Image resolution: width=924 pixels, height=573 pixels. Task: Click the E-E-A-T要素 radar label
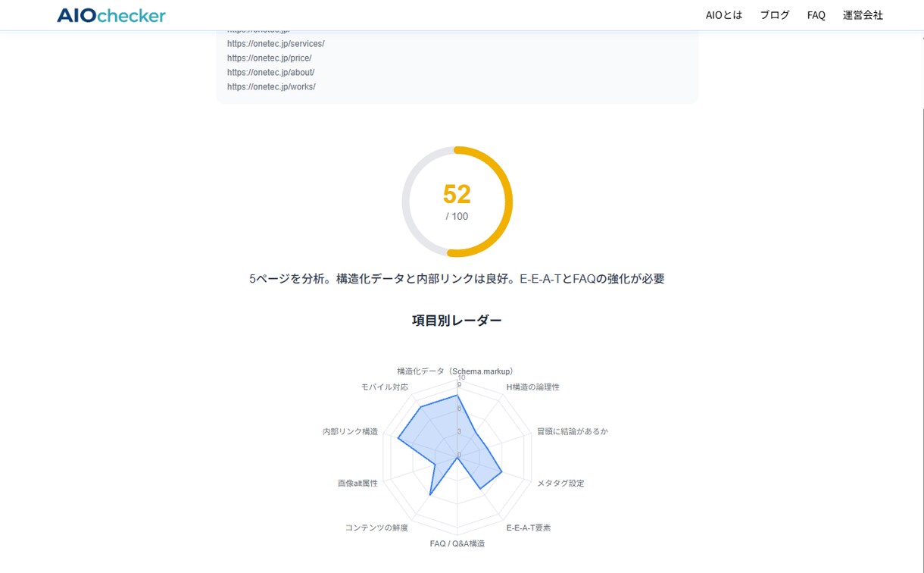click(x=529, y=528)
